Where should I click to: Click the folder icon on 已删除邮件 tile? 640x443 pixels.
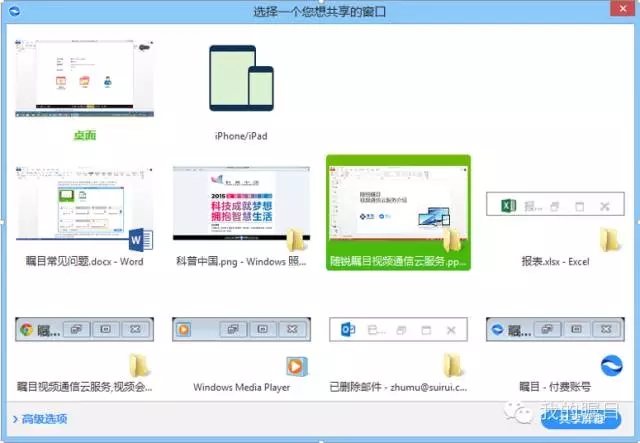[453, 365]
